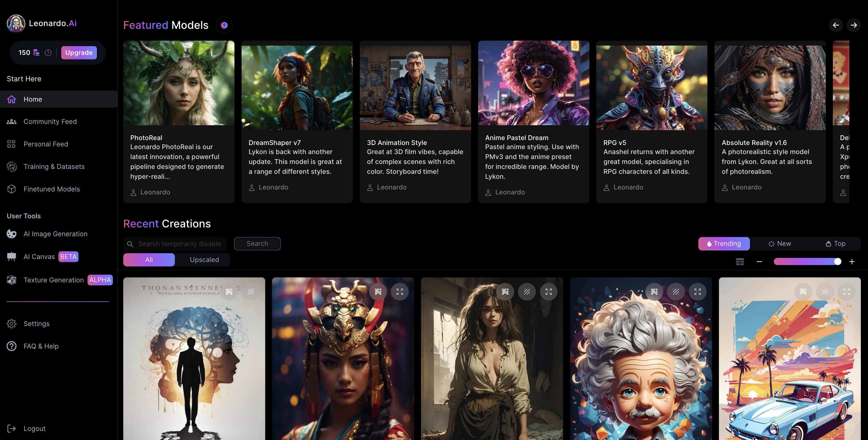This screenshot has height=440, width=868.
Task: Click the token coins icon next to 150
Action: pyautogui.click(x=36, y=53)
